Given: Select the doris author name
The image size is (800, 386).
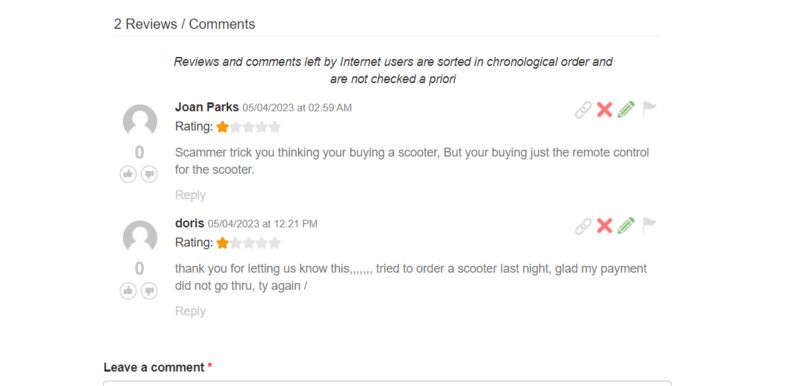Looking at the screenshot, I should [189, 223].
